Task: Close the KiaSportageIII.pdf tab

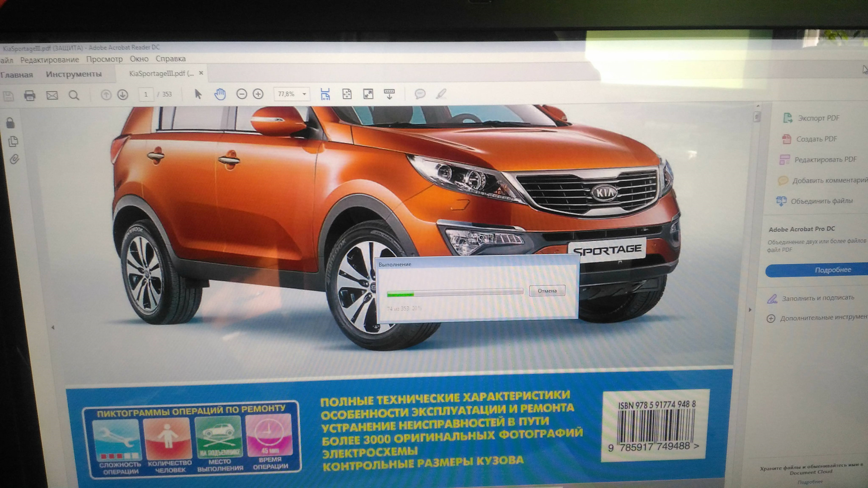Action: (x=201, y=73)
